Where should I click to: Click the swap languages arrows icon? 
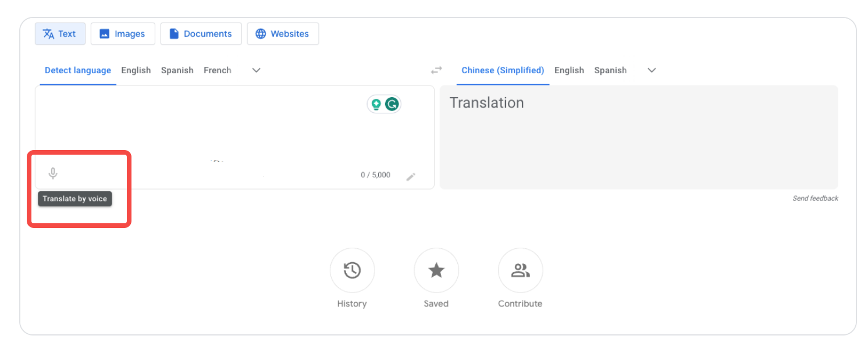(436, 70)
